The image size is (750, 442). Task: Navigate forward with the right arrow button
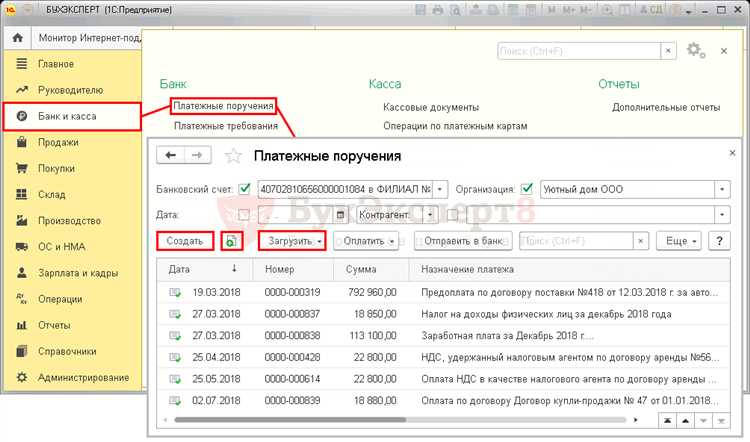pos(197,155)
